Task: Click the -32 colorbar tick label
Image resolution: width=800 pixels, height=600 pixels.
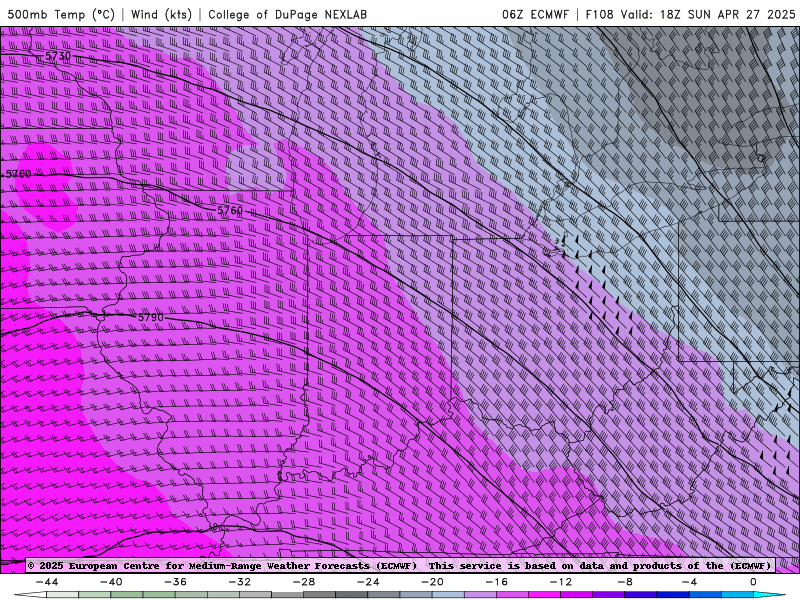Action: (240, 582)
